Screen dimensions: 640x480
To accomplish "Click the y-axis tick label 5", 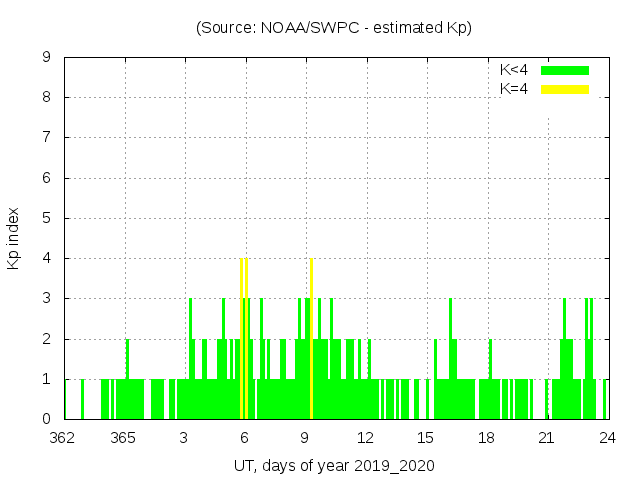I will coord(47,218).
